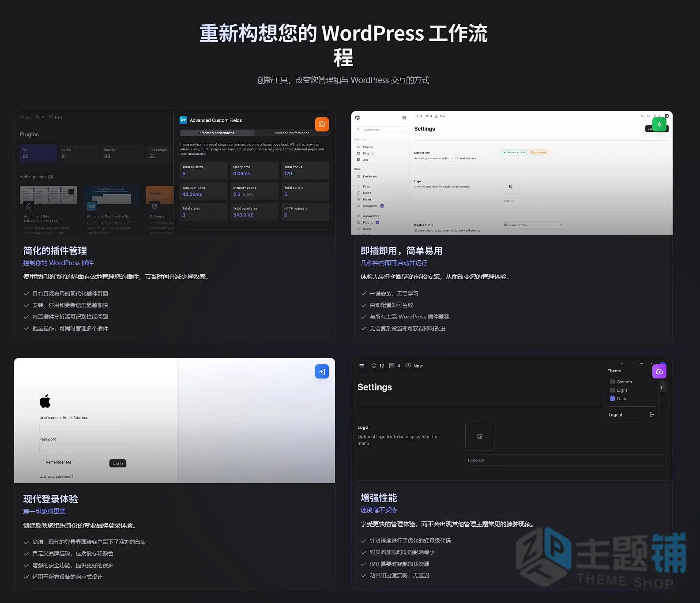
Task: Click the Total asset size 540.0 KB metric
Action: [x=254, y=212]
